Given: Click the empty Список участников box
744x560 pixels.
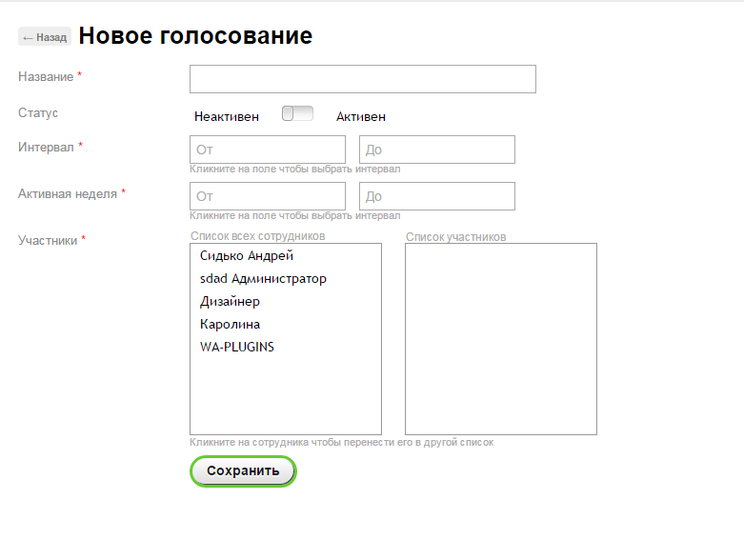Looking at the screenshot, I should (501, 339).
